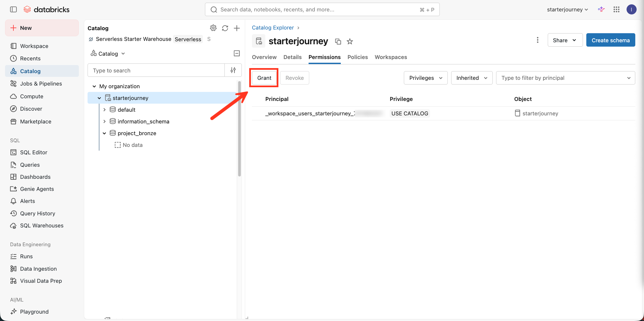This screenshot has width=644, height=321.
Task: Open the Inherited filter dropdown
Action: click(472, 78)
